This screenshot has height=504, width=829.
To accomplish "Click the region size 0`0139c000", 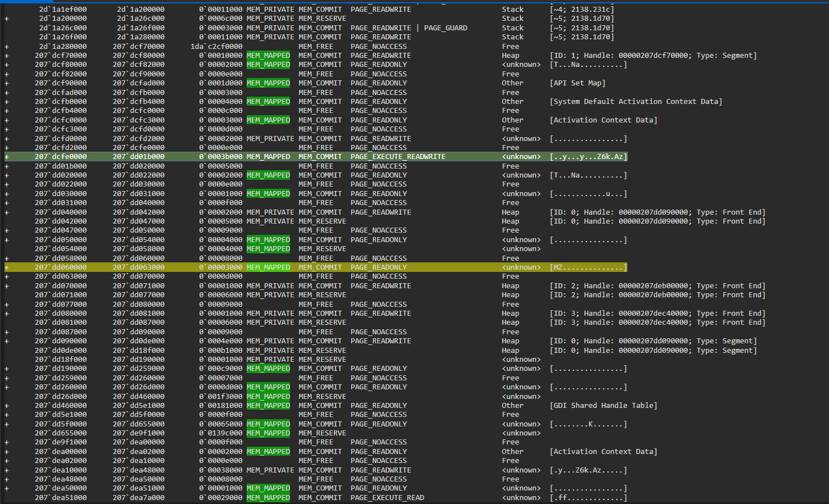I will pos(221,433).
